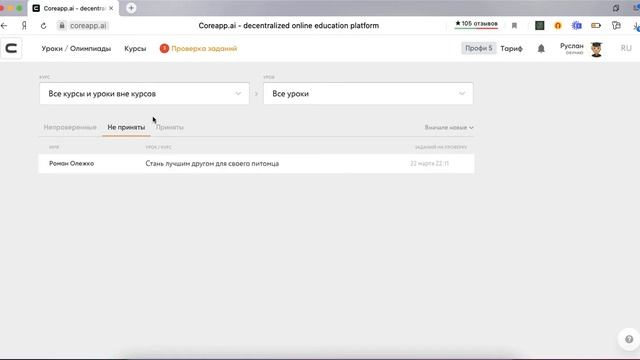Click the Руслан user name

[x=571, y=46]
